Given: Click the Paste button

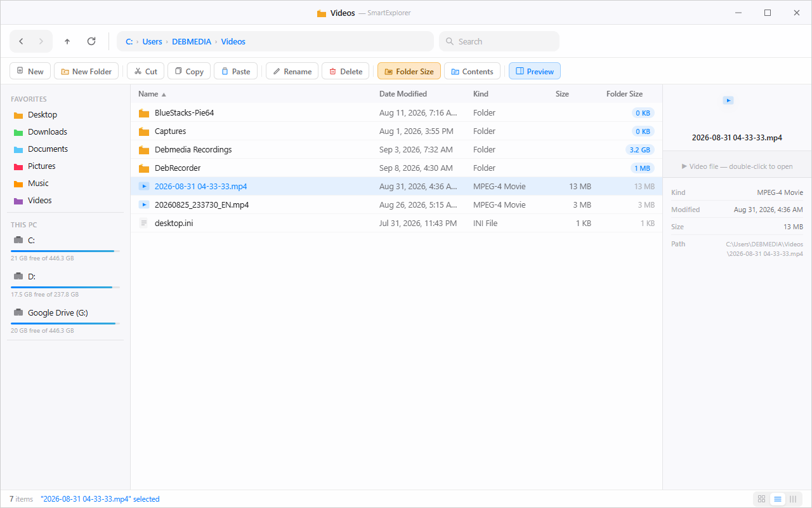Looking at the screenshot, I should click(x=236, y=71).
